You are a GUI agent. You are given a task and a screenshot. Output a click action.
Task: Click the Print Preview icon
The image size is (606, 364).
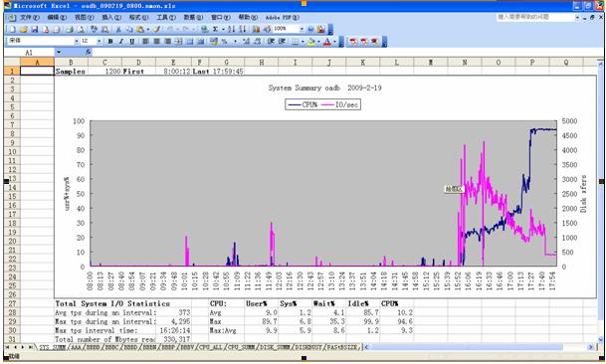[x=81, y=30]
